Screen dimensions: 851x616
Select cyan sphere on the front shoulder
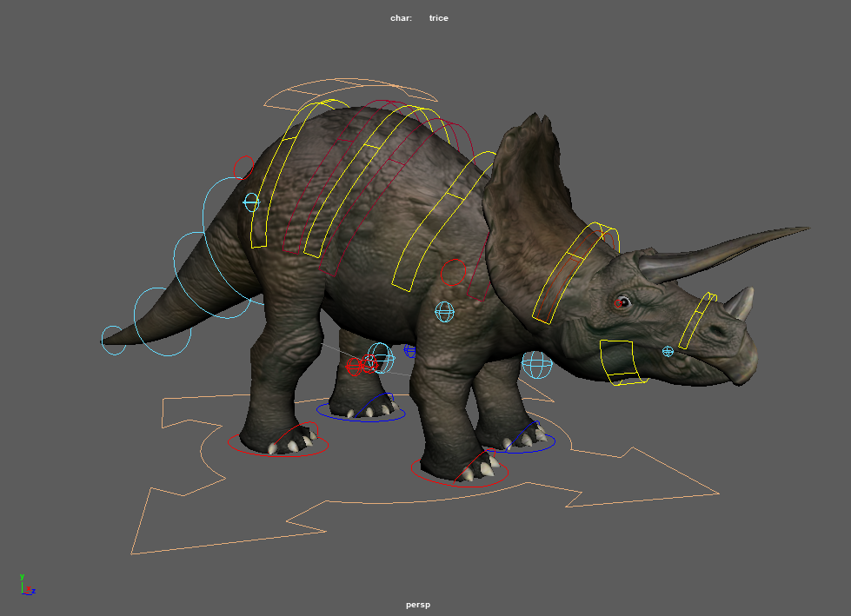[444, 312]
